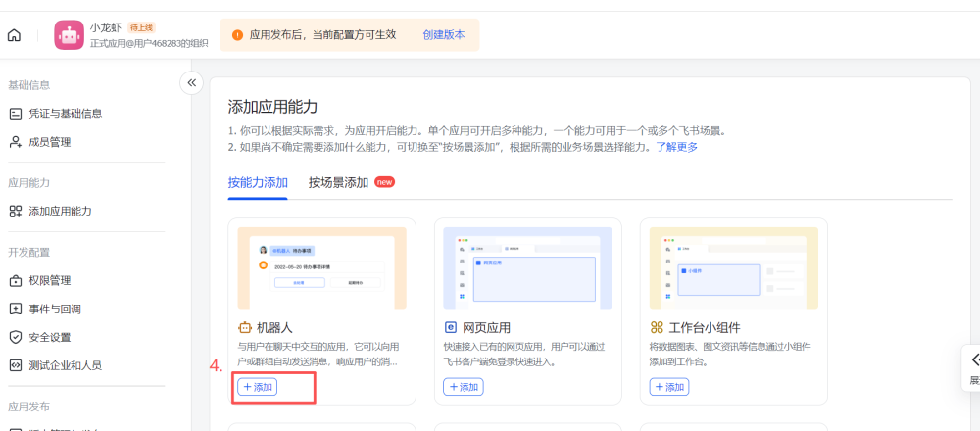Click the 工作台小组件 preview thumbnail
This screenshot has height=431, width=980.
[x=734, y=268]
